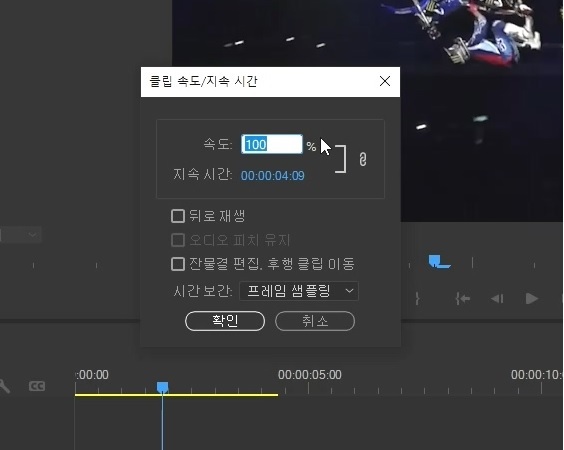The image size is (564, 450).
Task: Enable the 뒤로 재생 checkbox
Action: click(x=178, y=216)
